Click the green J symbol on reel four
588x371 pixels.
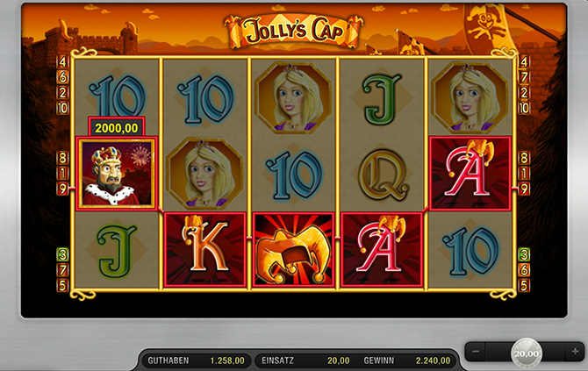pos(382,99)
